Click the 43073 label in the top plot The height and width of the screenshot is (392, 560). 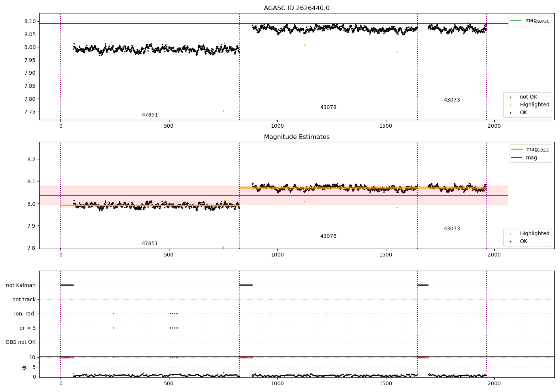(452, 100)
